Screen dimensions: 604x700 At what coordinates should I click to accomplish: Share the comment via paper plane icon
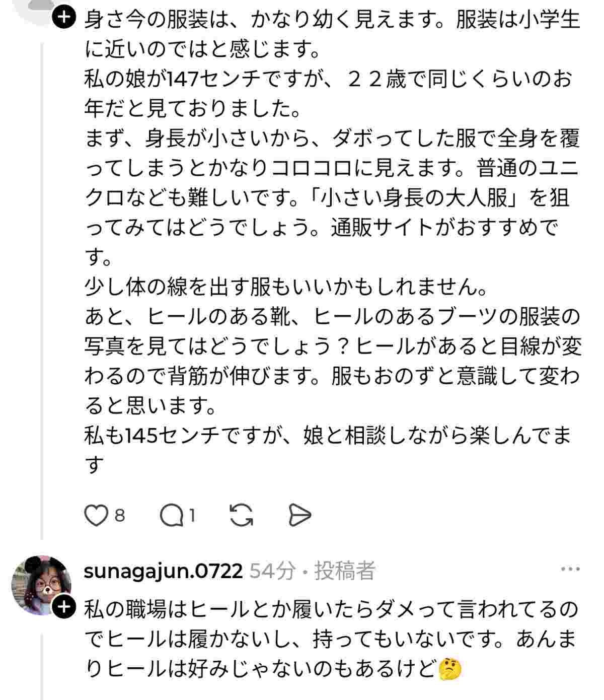300,516
